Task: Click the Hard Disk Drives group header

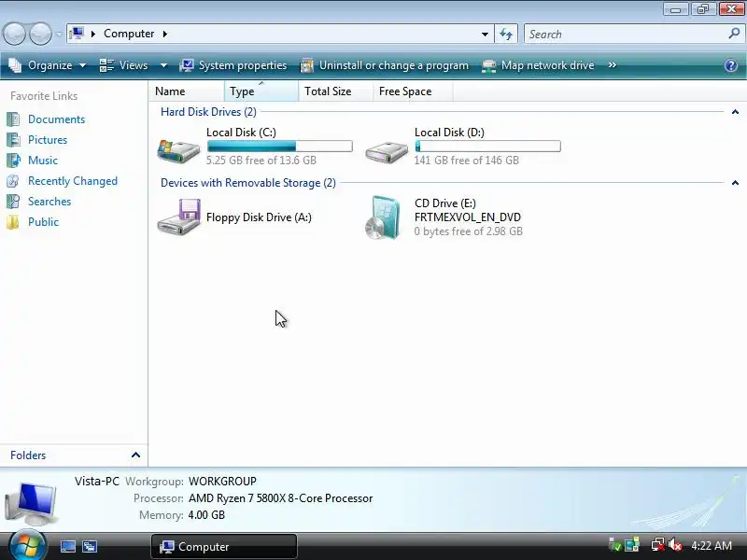Action: click(208, 112)
